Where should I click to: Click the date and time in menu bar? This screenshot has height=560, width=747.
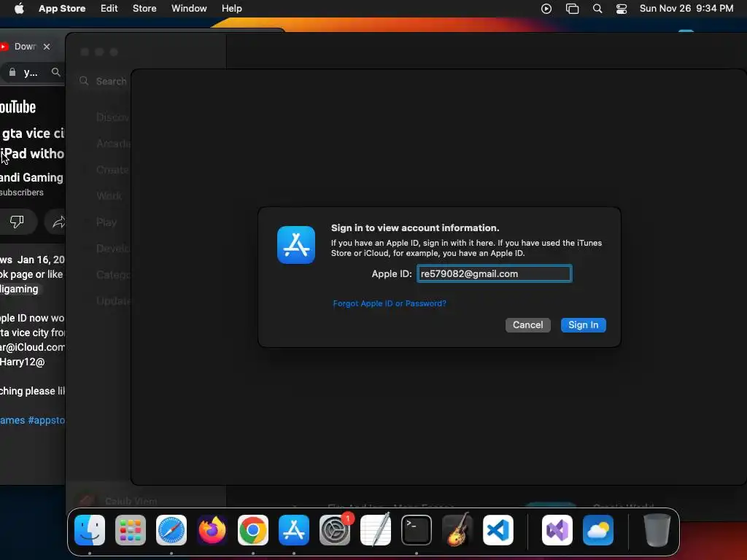point(686,9)
